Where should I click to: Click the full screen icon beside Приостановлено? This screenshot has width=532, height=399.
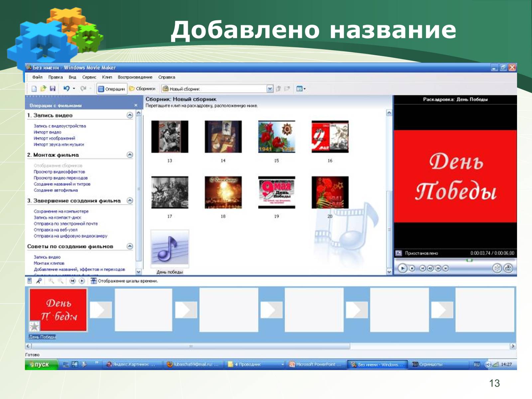click(x=399, y=253)
